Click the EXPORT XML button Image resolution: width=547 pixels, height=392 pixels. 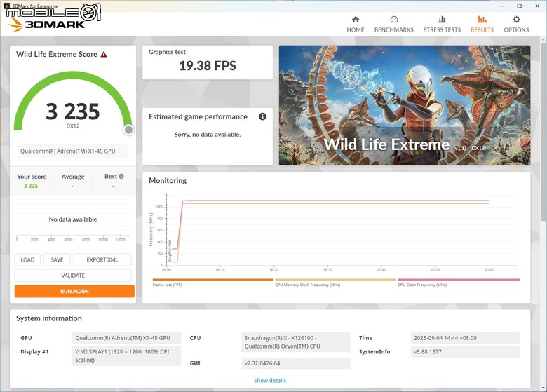[102, 260]
